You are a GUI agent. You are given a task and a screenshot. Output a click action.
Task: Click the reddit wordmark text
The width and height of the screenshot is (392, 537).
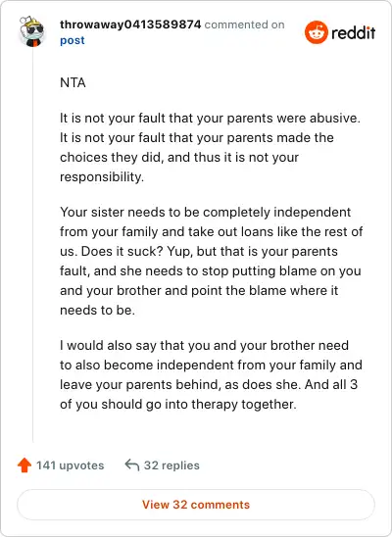click(354, 32)
